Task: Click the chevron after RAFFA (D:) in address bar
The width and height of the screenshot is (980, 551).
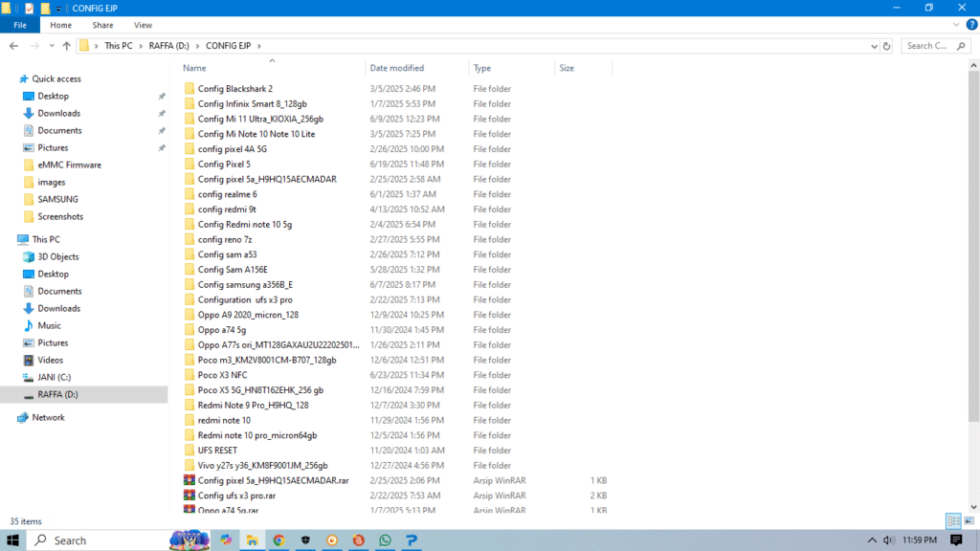Action: (197, 46)
